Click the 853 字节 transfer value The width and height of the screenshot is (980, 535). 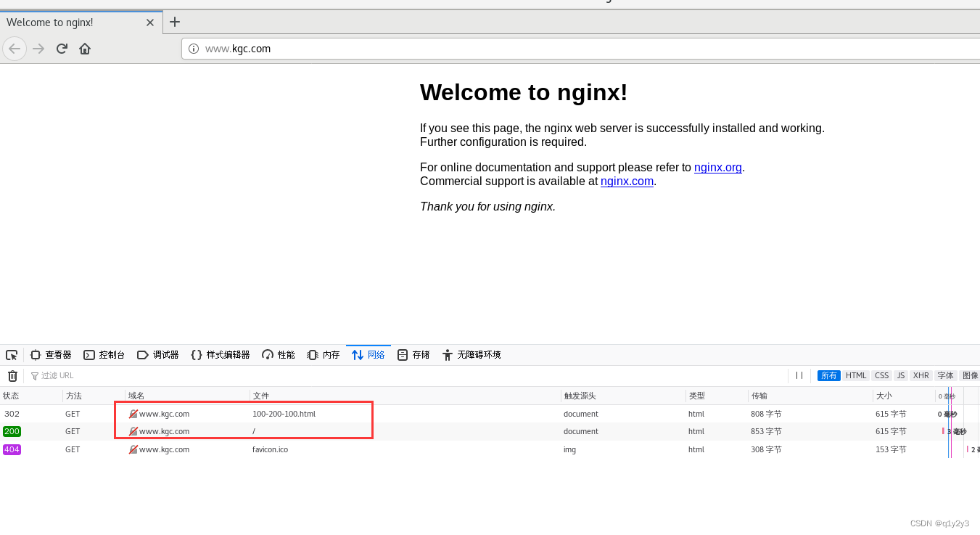pos(766,431)
